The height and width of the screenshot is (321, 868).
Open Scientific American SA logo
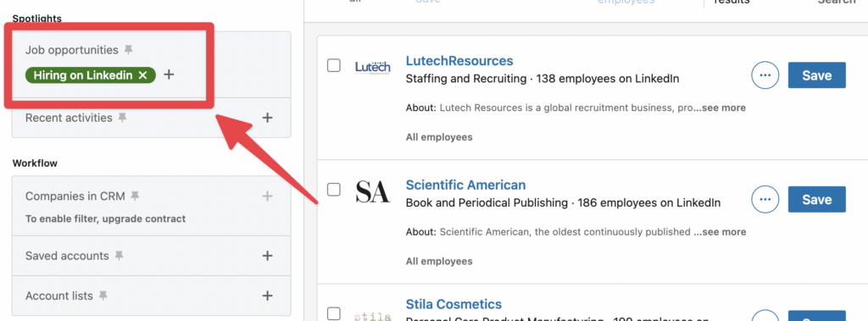[373, 192]
